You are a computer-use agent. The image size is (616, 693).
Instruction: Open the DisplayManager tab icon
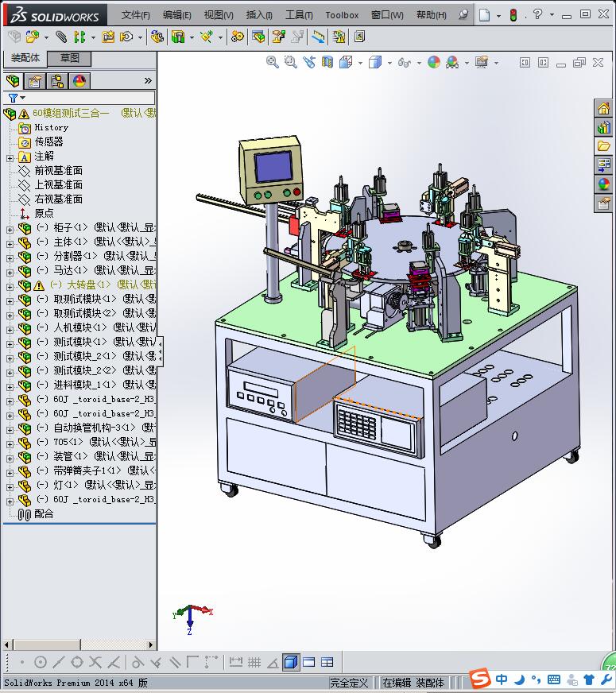(x=79, y=81)
